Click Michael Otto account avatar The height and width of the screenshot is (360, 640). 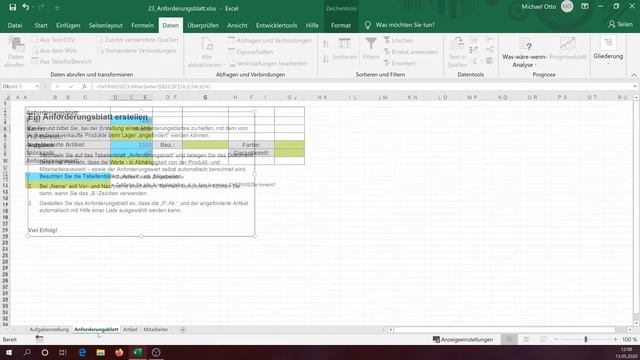tap(567, 7)
